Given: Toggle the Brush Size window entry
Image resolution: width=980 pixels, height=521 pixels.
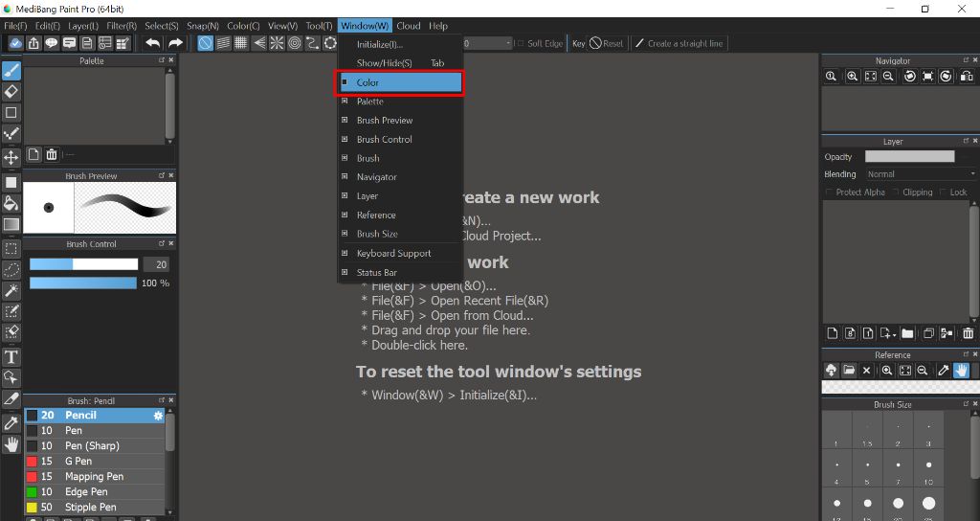Looking at the screenshot, I should click(401, 234).
